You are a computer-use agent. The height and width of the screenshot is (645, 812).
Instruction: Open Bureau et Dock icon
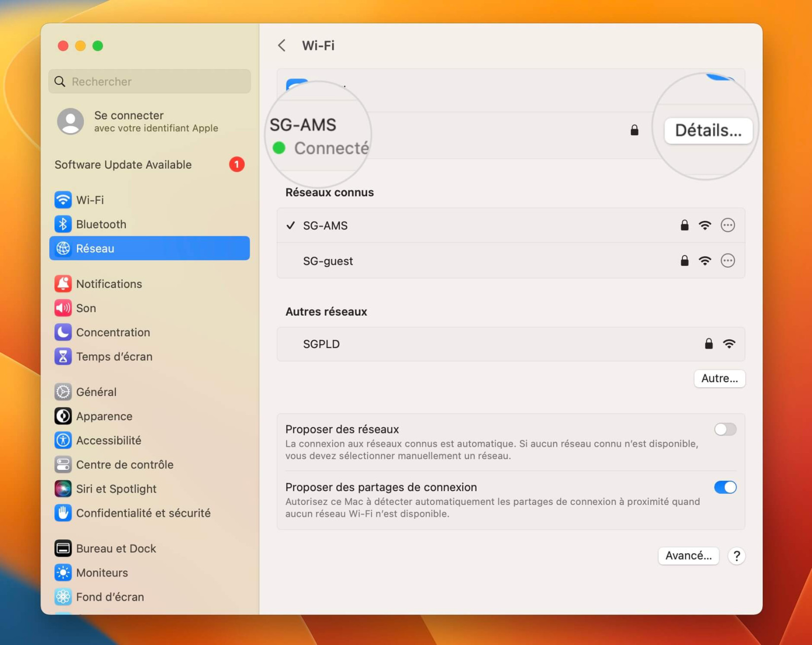(x=63, y=548)
